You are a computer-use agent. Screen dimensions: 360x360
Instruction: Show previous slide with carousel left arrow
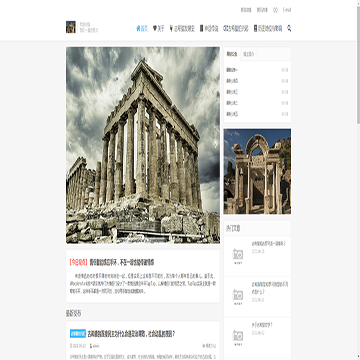70,145
